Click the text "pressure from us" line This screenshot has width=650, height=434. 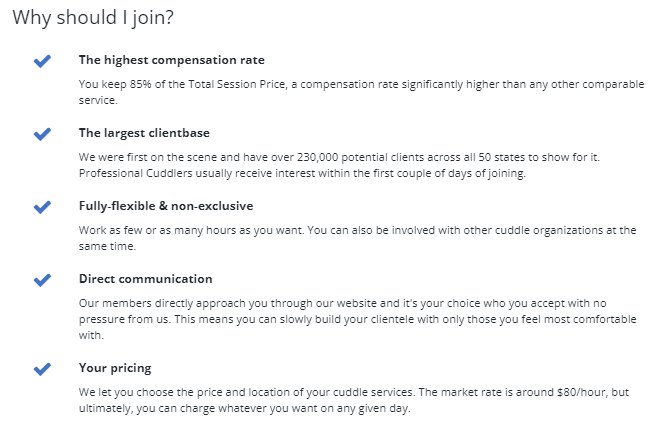click(357, 319)
